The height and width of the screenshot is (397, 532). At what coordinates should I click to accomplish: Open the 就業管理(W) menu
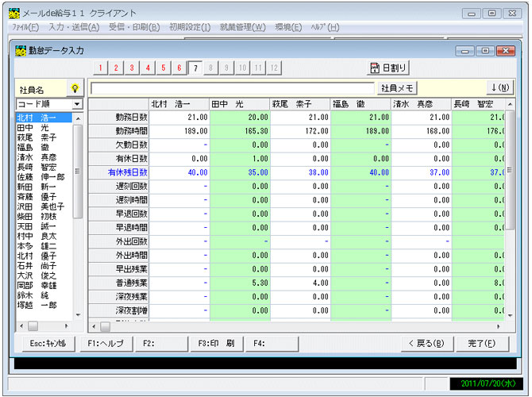243,27
